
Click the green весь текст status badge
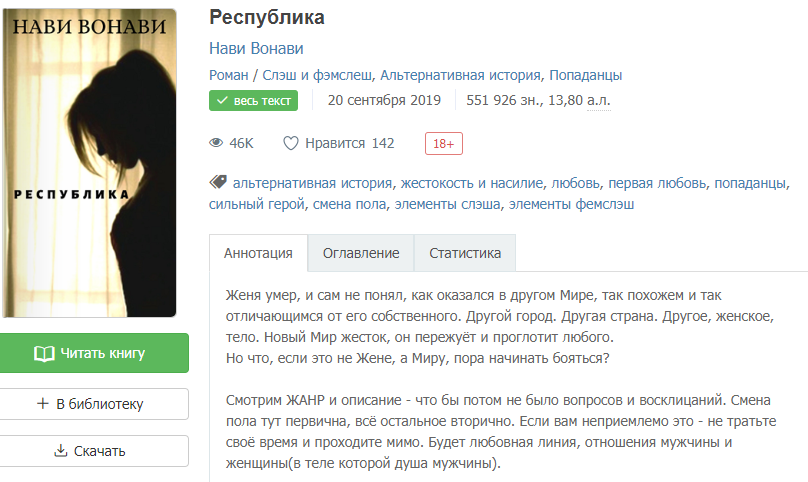[x=254, y=101]
